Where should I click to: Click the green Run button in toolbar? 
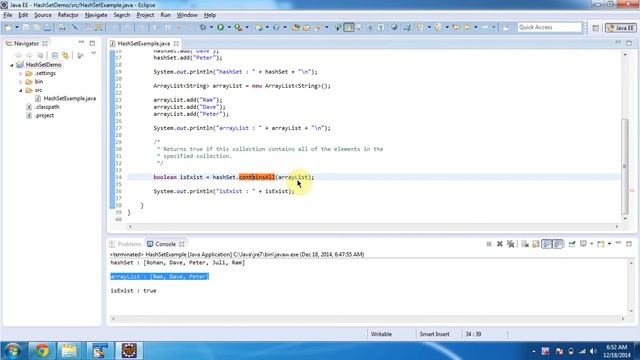(220, 27)
